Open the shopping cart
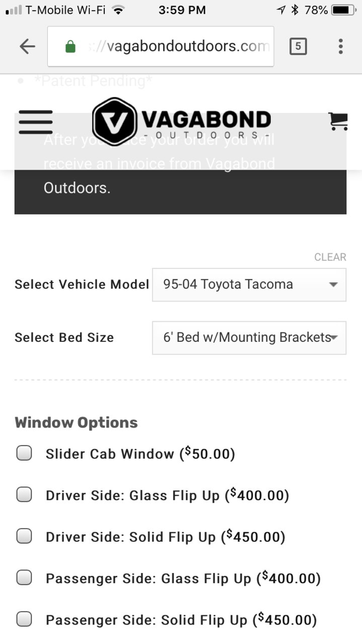The image size is (362, 644). [x=338, y=121]
